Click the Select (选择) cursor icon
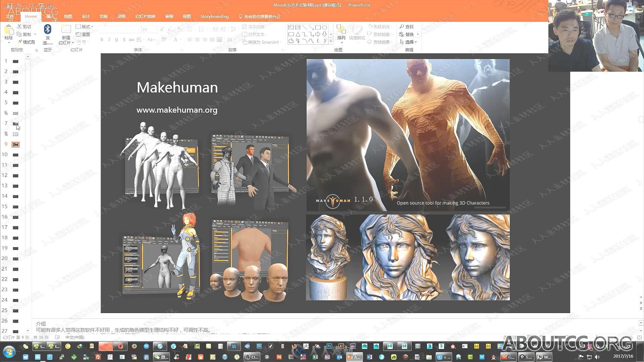The image size is (644, 362). 402,42
